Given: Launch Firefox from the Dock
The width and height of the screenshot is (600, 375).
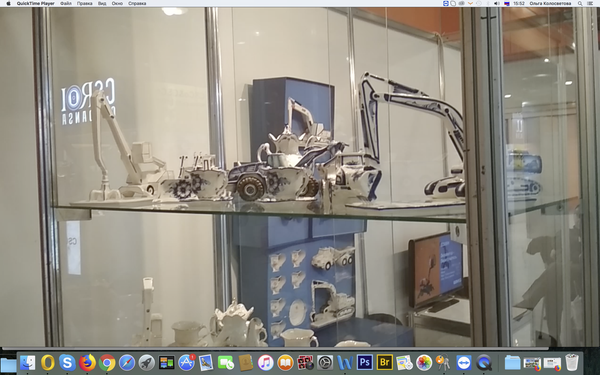Looking at the screenshot, I should (87, 362).
